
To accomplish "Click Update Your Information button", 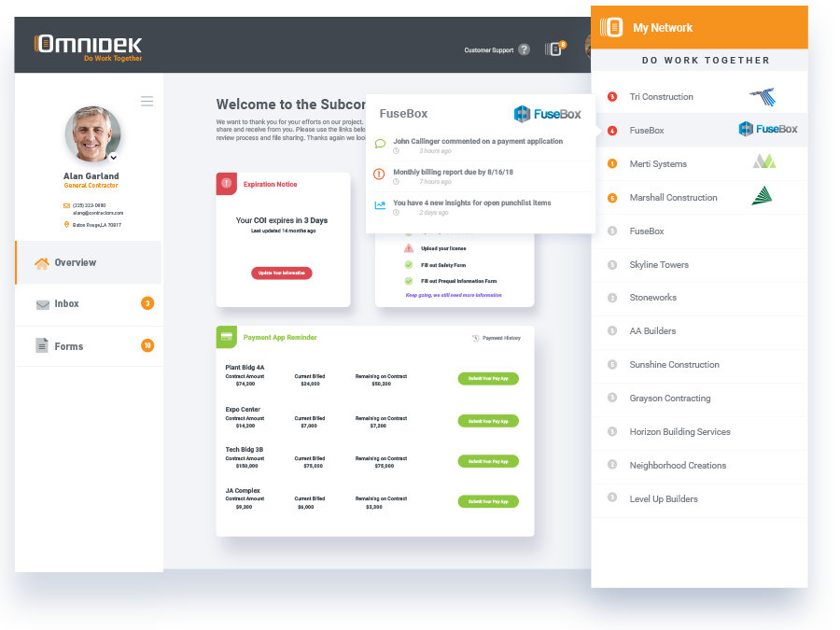I will coord(282,273).
